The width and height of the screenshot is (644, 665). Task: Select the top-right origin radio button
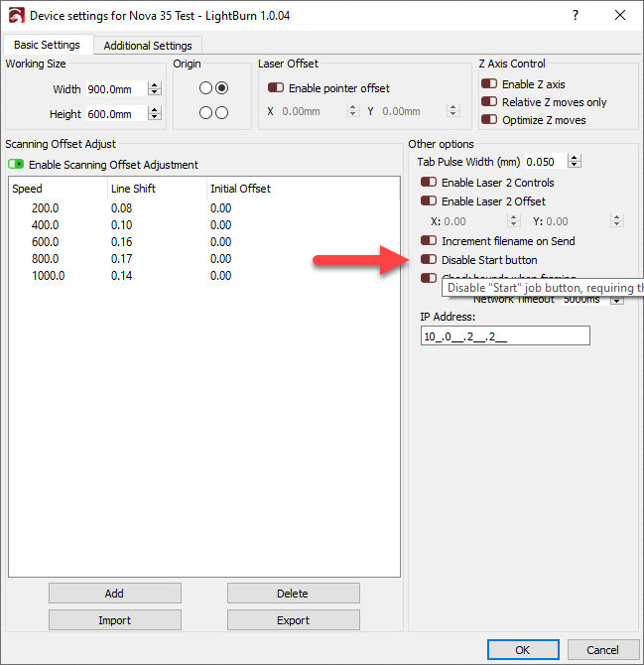[221, 87]
